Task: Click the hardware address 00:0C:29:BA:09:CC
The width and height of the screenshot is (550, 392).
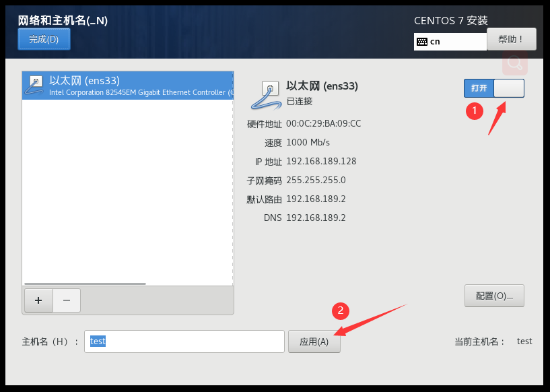Action: tap(323, 123)
